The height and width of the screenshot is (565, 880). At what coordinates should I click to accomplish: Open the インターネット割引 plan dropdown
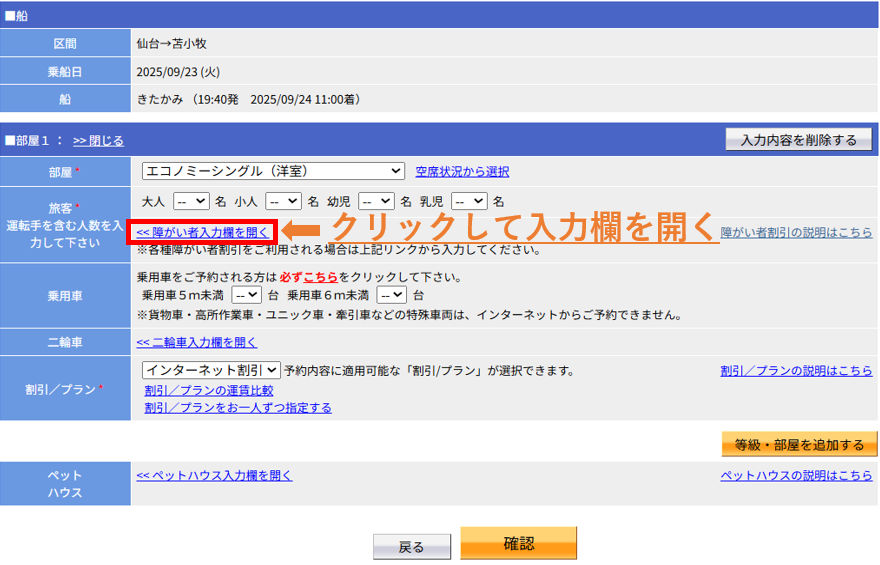211,371
